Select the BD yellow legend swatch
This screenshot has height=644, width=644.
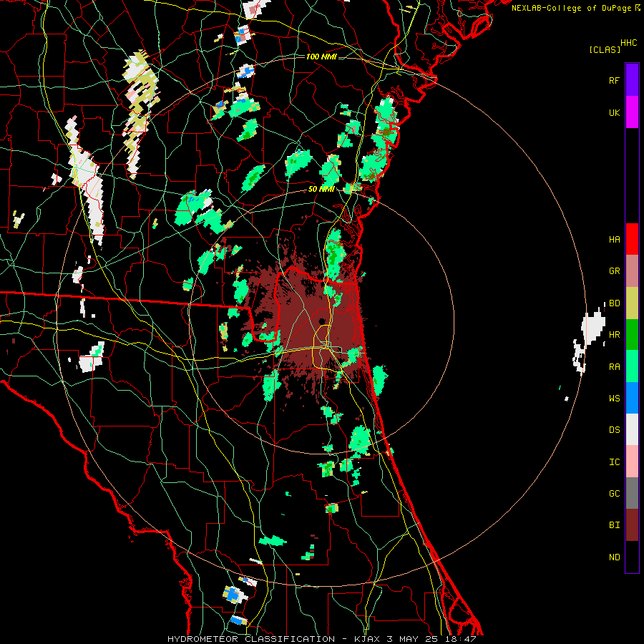pyautogui.click(x=632, y=303)
